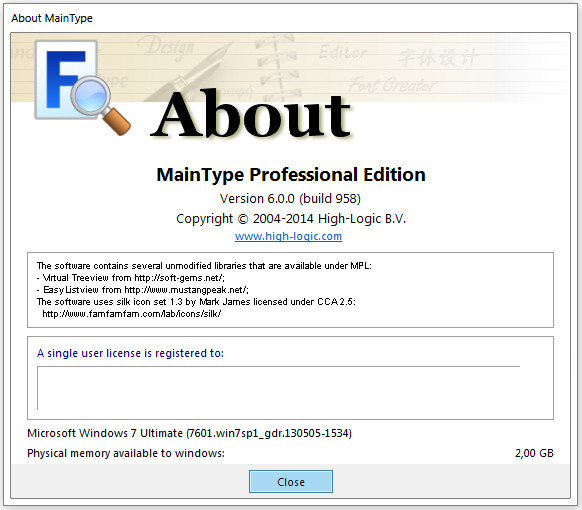The height and width of the screenshot is (510, 582).
Task: Click the silk icon set Mark James line
Action: coord(196,302)
